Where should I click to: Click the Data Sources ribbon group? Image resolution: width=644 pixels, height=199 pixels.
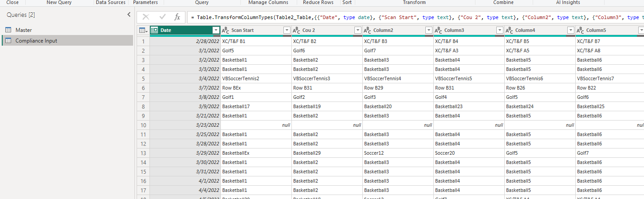111,3
